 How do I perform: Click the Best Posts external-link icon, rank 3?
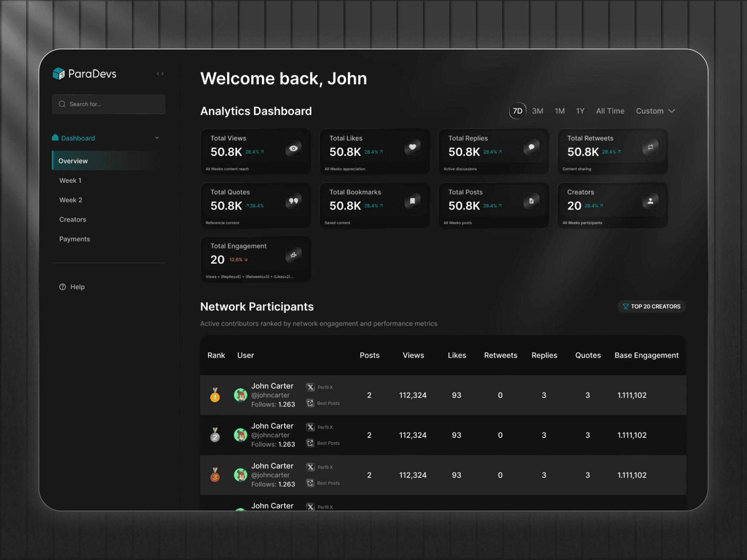[310, 483]
